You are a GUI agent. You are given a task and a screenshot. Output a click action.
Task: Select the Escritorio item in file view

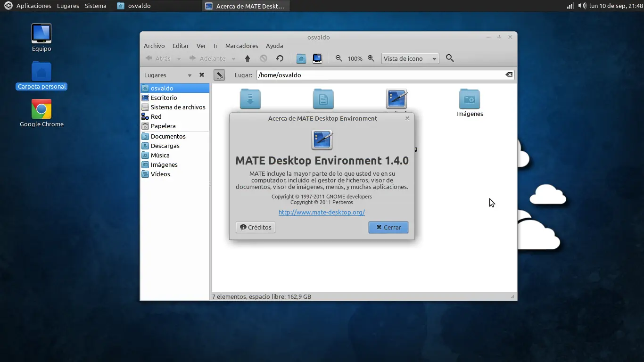[x=396, y=99]
